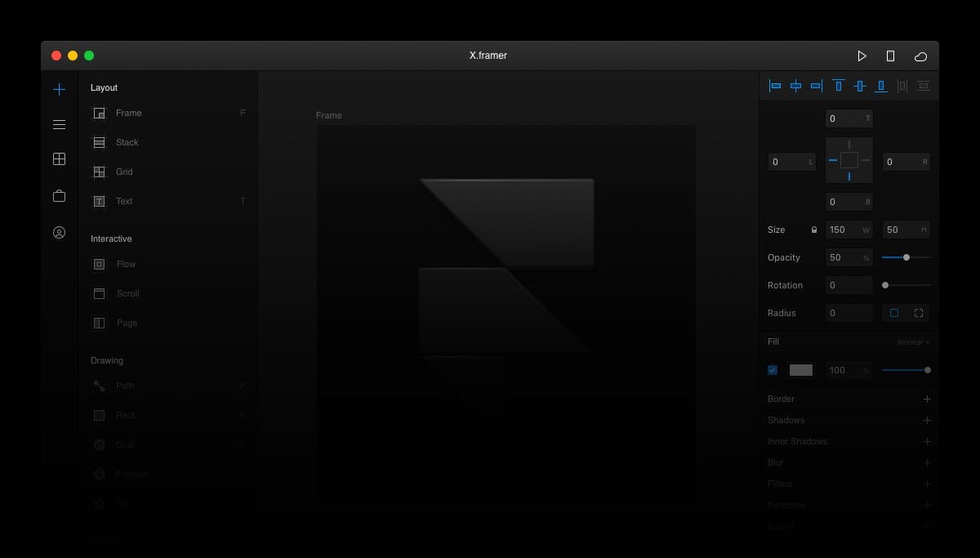Select the Path drawing tool
The height and width of the screenshot is (558, 980).
168,386
